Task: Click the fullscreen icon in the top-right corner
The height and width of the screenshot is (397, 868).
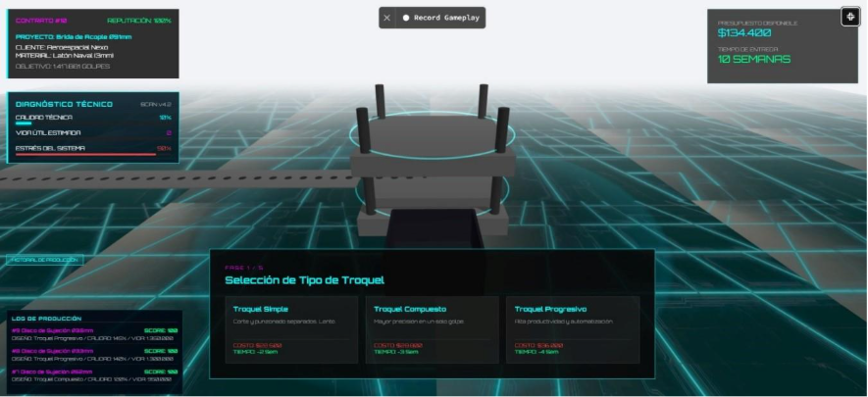Action: point(850,17)
